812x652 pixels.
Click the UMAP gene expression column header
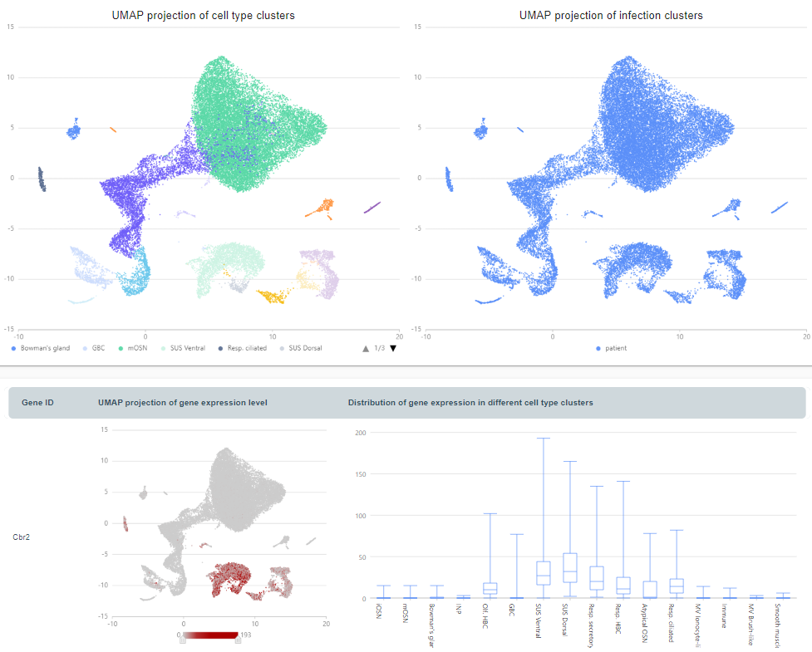pos(182,403)
